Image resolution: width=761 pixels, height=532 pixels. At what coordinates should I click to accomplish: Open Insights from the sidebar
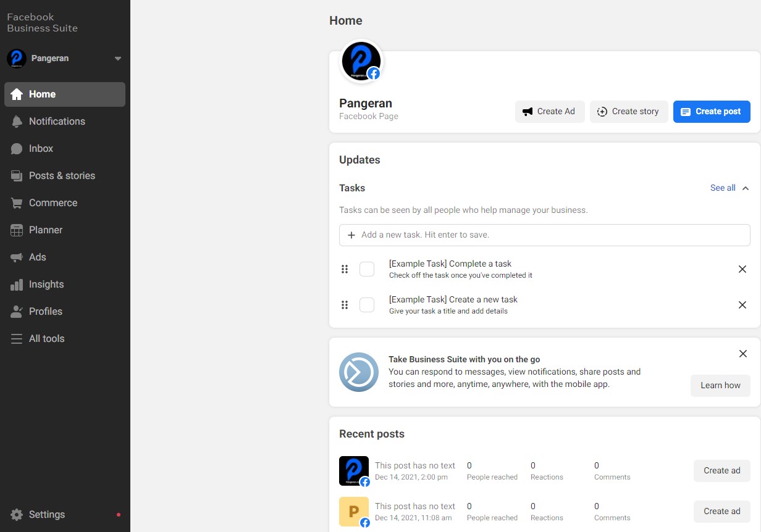(65, 285)
